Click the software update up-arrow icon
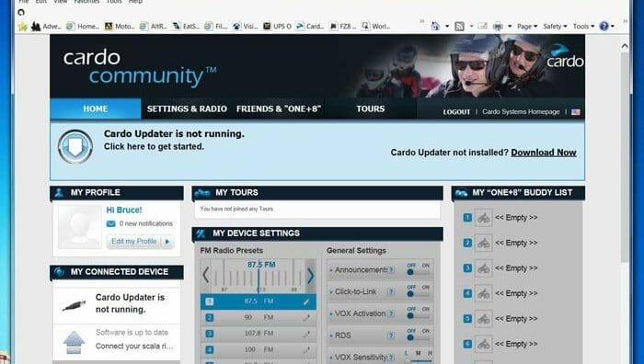 point(74,342)
